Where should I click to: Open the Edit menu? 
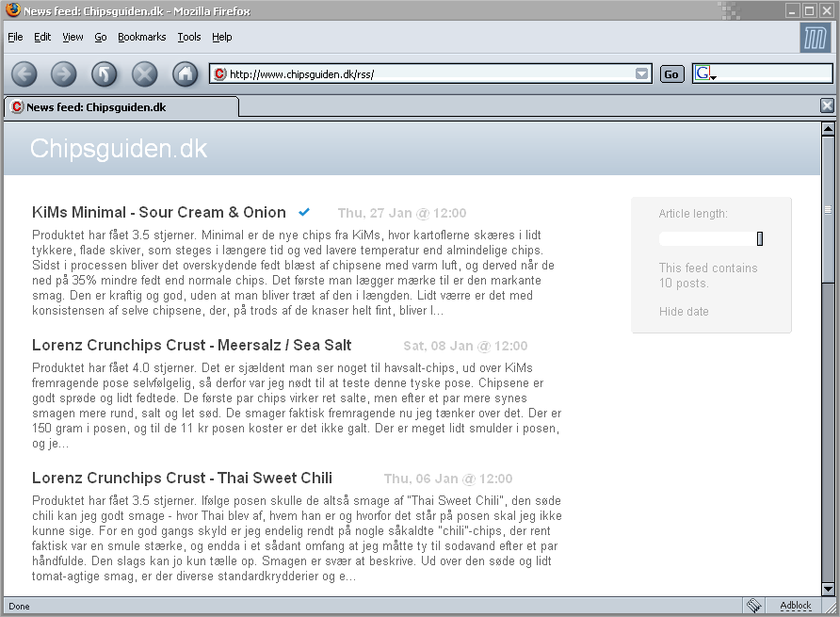point(42,37)
